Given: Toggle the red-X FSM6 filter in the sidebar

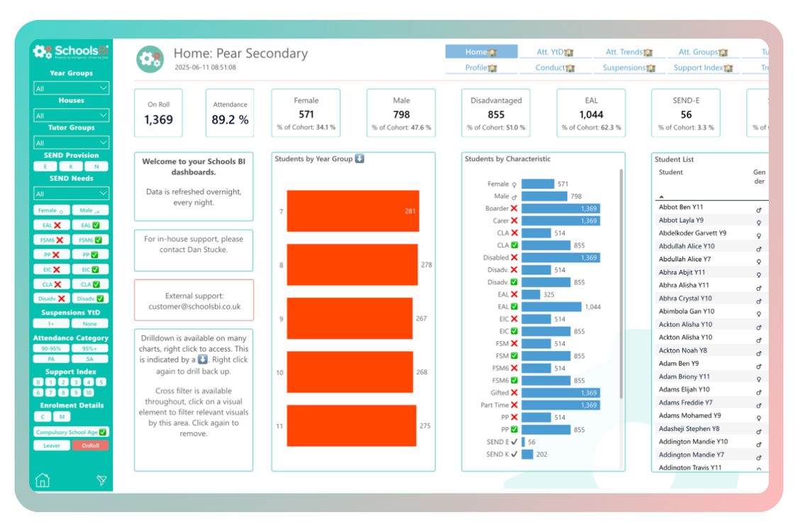Looking at the screenshot, I should (50, 240).
